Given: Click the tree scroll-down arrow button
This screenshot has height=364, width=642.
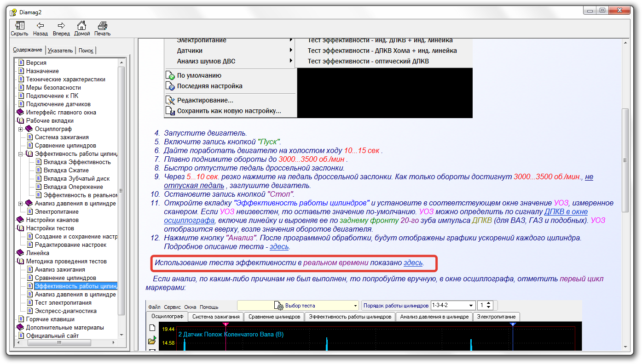Looking at the screenshot, I should coord(121,335).
